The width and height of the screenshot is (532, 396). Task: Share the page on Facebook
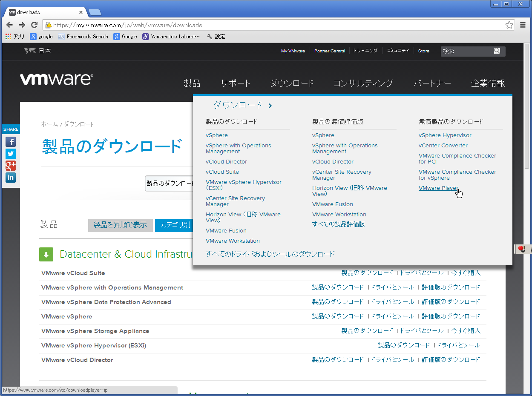[11, 142]
